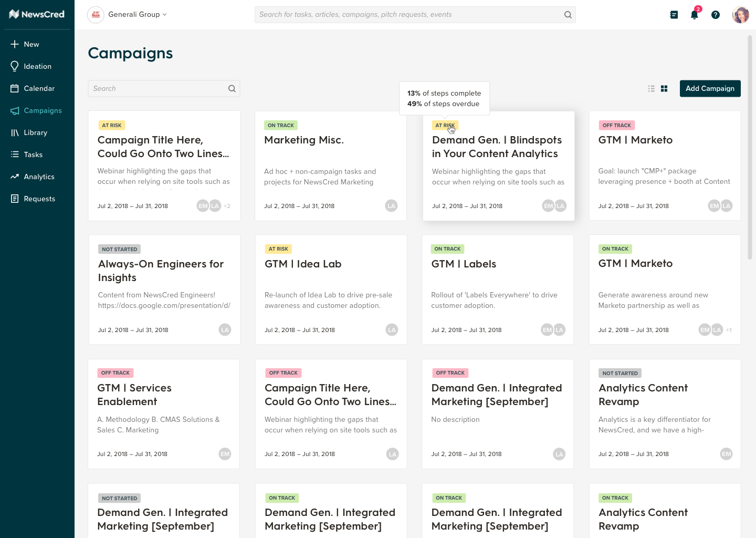
Task: Open the messages icon in header
Action: 674,15
